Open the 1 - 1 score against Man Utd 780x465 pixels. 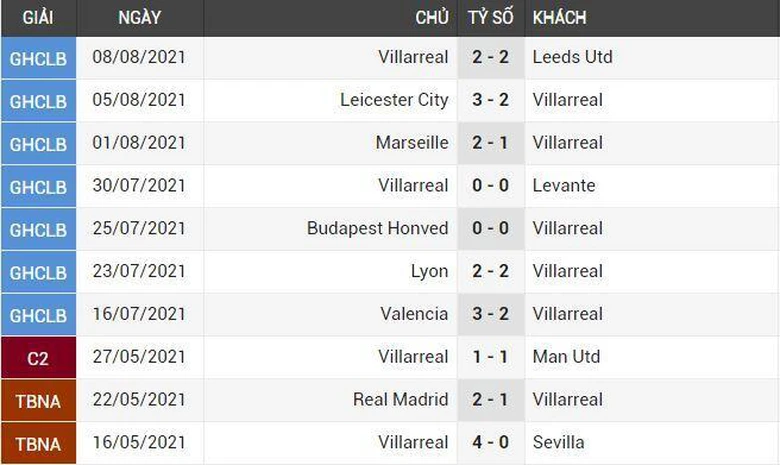click(490, 357)
